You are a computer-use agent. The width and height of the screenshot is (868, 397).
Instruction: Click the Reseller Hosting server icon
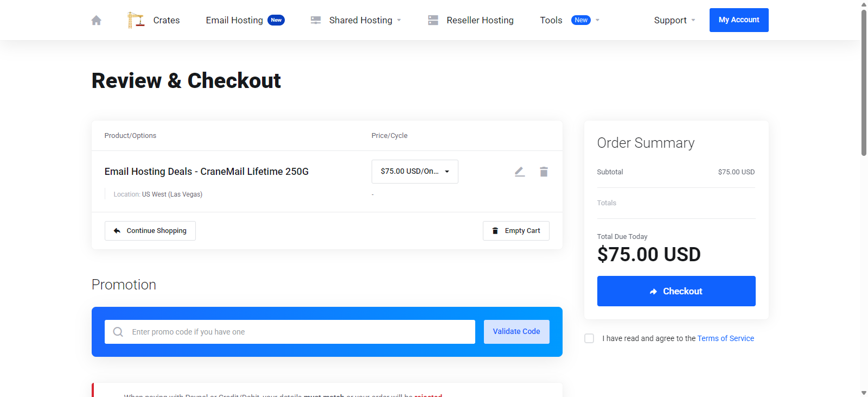point(433,20)
